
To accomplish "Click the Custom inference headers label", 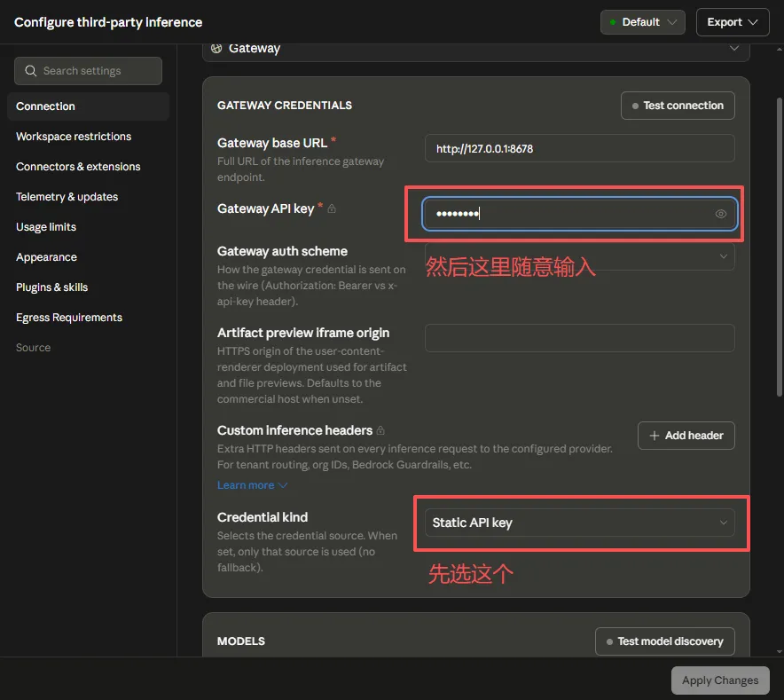I will [x=294, y=430].
